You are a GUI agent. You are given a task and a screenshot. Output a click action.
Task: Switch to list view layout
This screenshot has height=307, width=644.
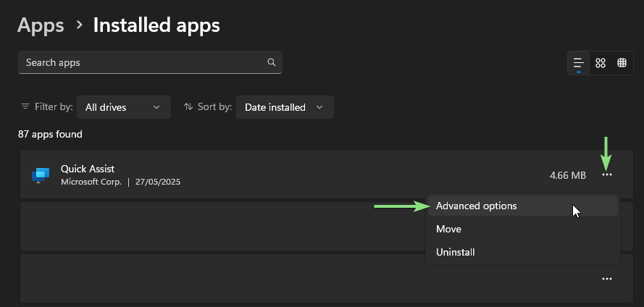(578, 63)
